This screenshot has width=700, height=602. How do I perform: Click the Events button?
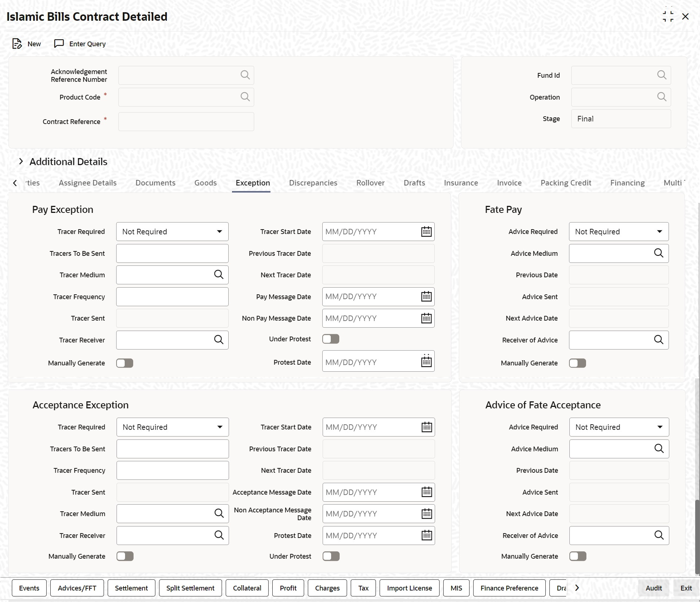tap(29, 588)
